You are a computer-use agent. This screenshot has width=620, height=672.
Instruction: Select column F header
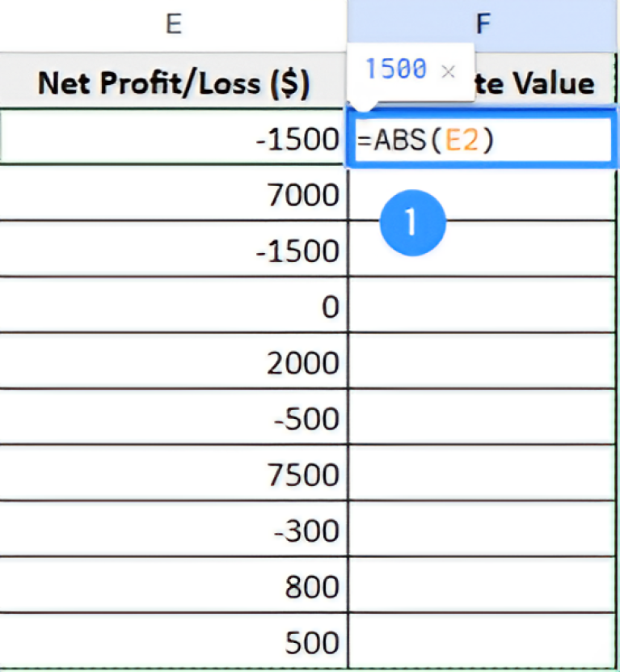pos(483,24)
